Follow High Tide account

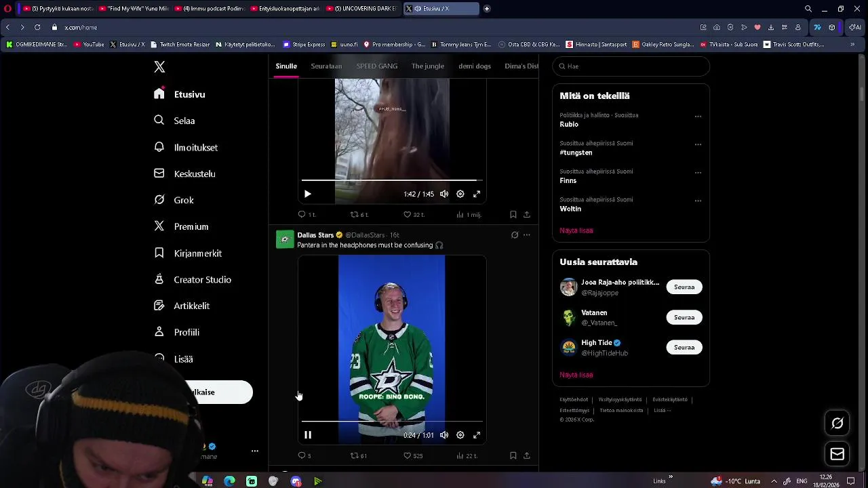684,347
